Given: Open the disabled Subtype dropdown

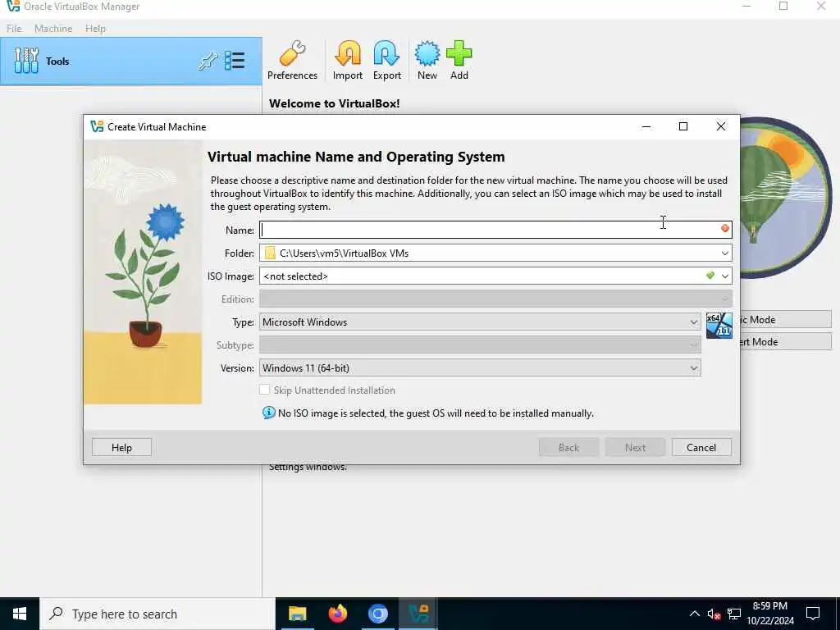Looking at the screenshot, I should pos(480,345).
